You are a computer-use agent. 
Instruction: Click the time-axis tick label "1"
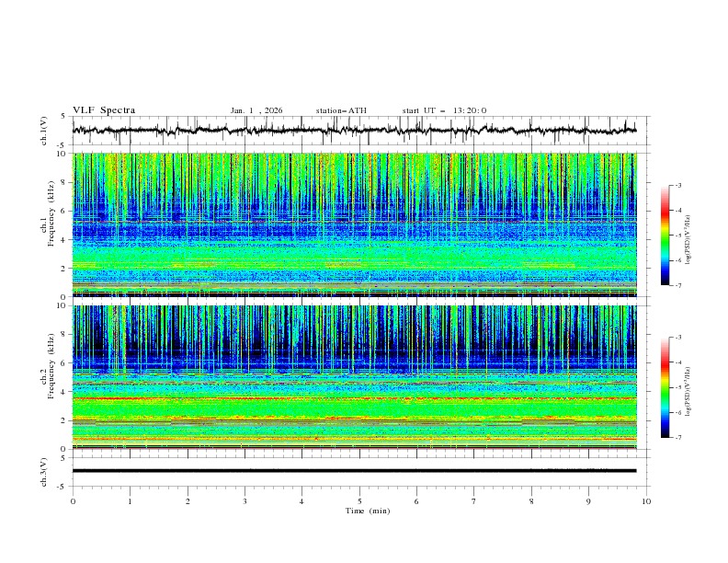[130, 501]
